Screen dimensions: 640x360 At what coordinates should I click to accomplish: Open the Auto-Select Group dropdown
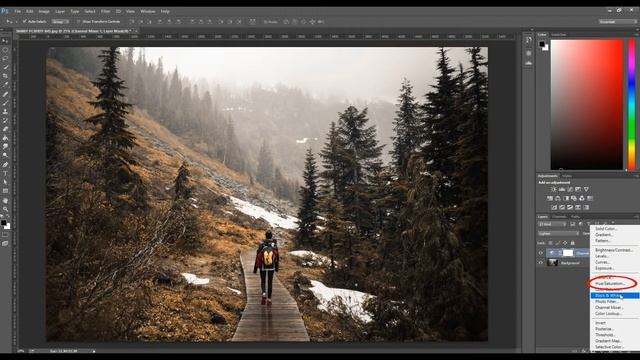60,21
